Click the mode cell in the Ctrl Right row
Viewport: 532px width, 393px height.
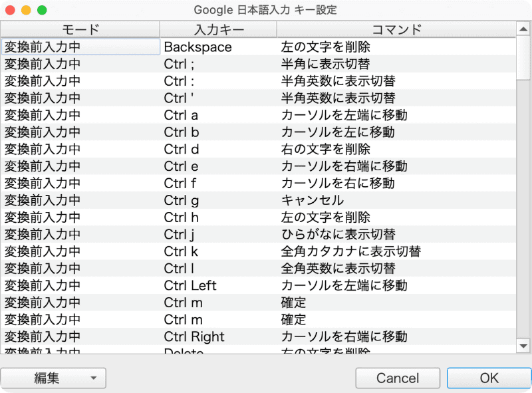coord(80,336)
